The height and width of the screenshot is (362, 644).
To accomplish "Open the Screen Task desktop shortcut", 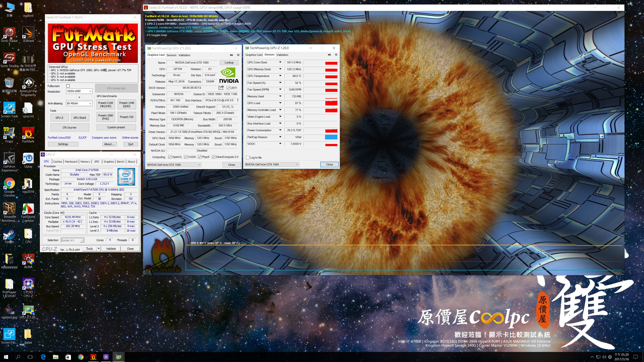I will [x=9, y=110].
